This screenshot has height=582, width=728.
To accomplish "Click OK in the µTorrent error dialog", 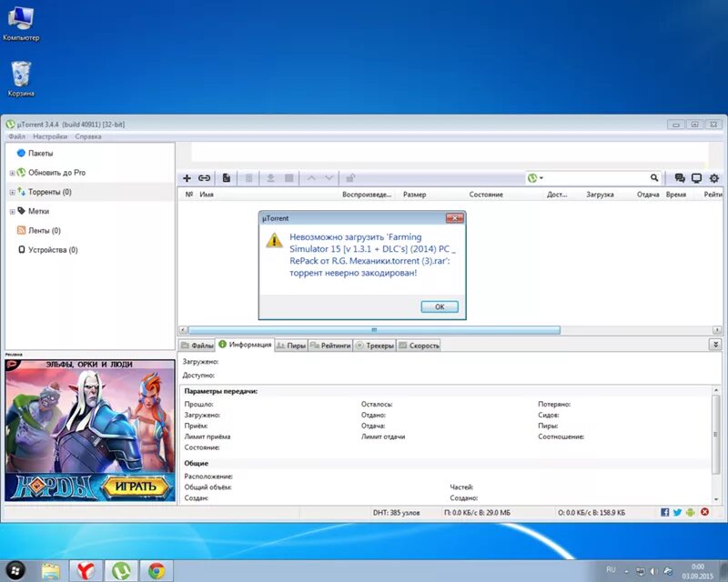I will (440, 306).
